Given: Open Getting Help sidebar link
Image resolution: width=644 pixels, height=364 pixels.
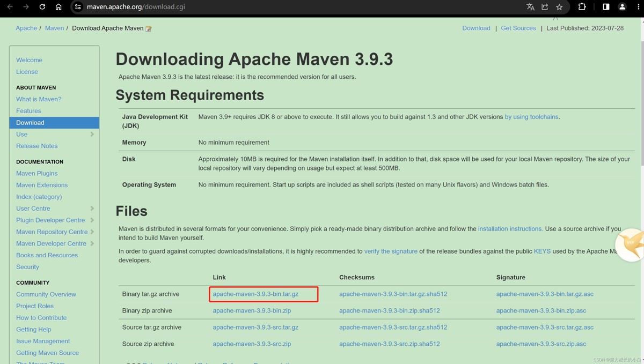Looking at the screenshot, I should [34, 330].
